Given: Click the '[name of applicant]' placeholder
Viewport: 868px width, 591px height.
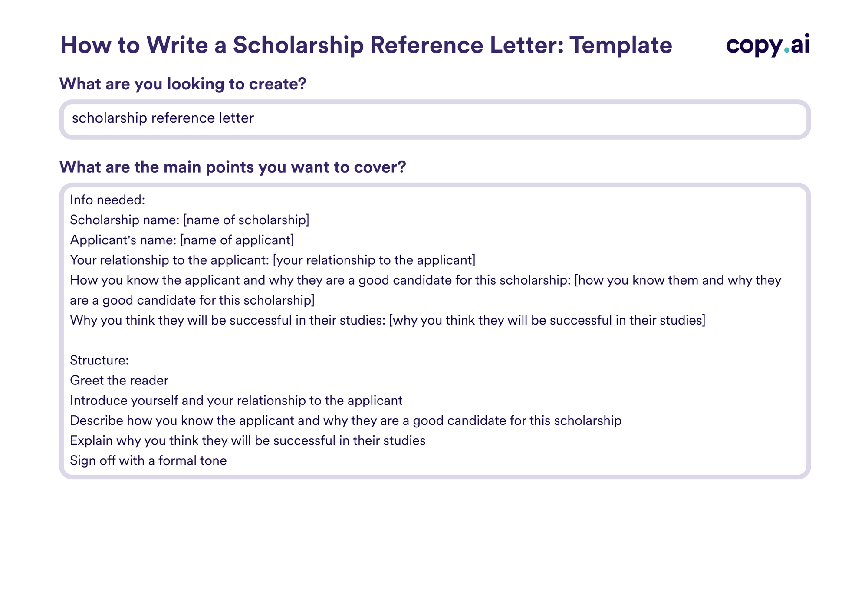Looking at the screenshot, I should pos(237,240).
